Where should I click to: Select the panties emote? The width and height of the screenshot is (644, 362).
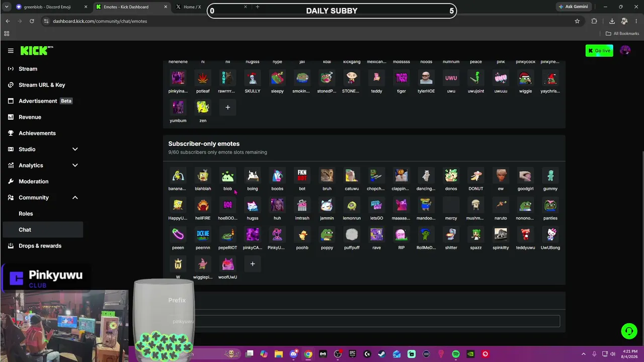550,205
